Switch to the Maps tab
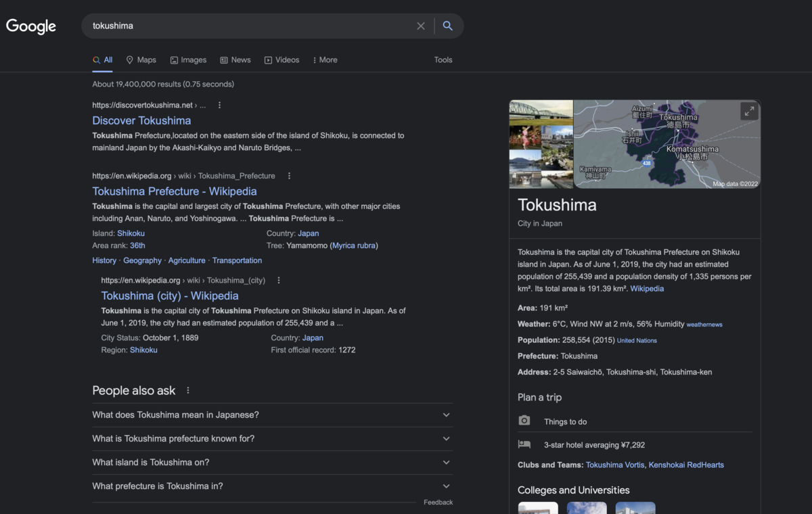 141,60
